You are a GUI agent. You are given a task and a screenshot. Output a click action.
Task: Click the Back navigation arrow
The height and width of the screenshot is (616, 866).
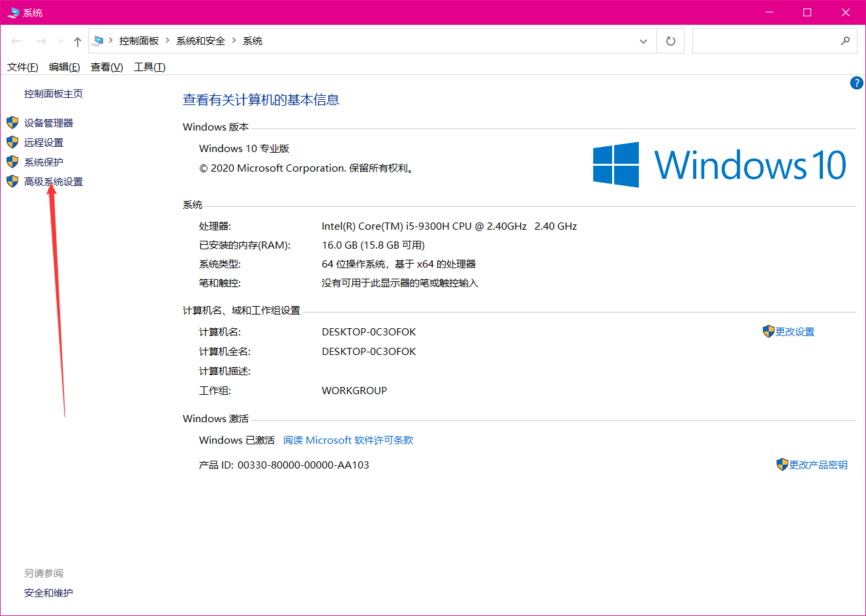click(16, 41)
